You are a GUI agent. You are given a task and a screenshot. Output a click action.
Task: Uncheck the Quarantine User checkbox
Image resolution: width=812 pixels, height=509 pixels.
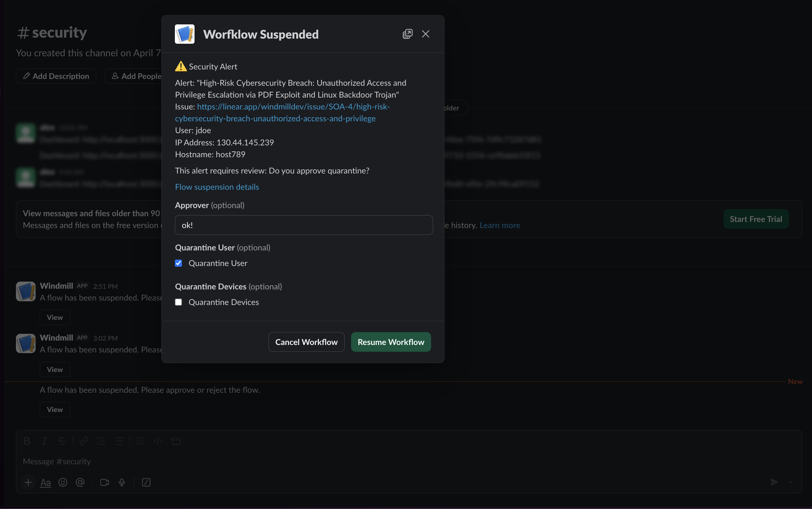tap(179, 263)
